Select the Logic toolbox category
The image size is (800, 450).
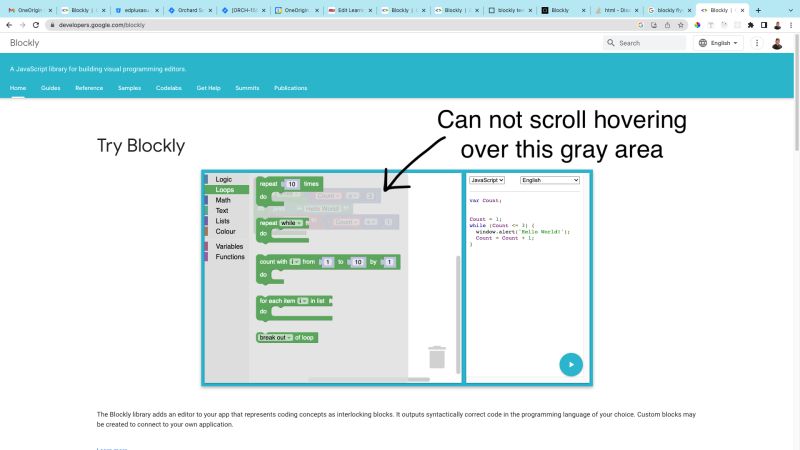click(227, 180)
